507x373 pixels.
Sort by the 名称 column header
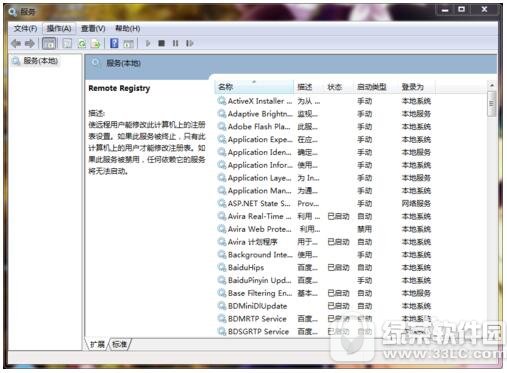[254, 87]
